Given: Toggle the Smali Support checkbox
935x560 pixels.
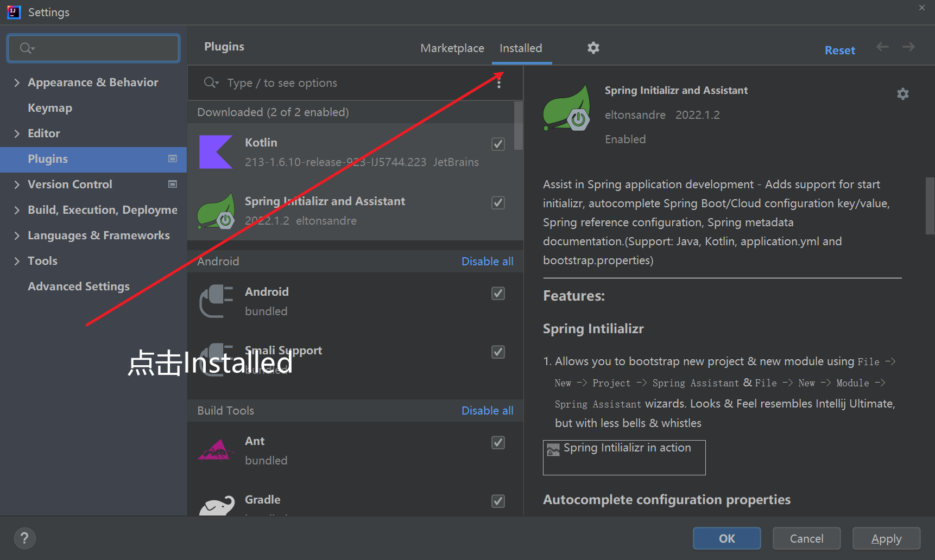Looking at the screenshot, I should tap(498, 352).
